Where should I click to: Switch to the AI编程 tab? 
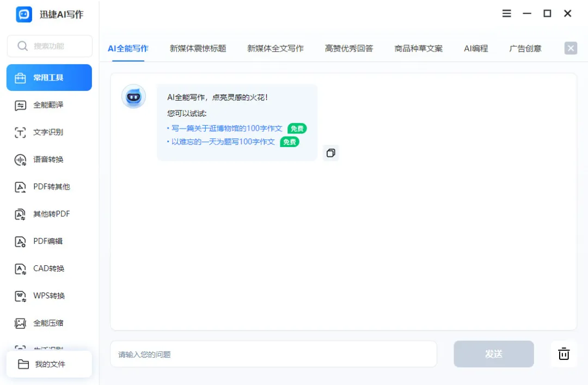(475, 48)
